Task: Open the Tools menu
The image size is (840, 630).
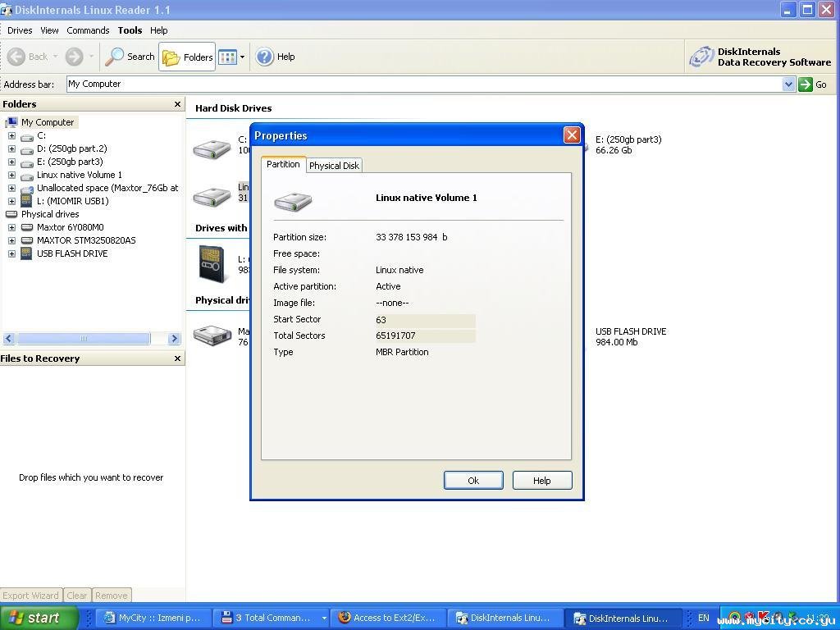Action: (130, 30)
